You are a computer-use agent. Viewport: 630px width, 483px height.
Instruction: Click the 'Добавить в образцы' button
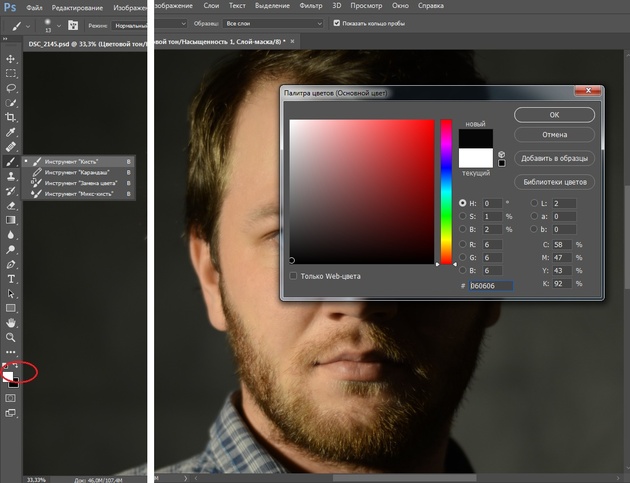coord(555,158)
